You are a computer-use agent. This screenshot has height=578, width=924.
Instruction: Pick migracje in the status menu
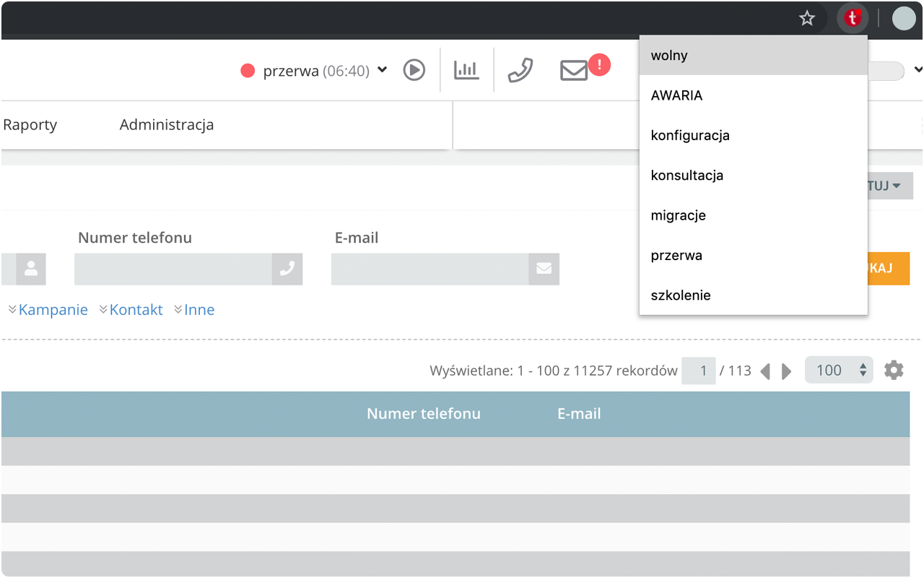pyautogui.click(x=753, y=215)
